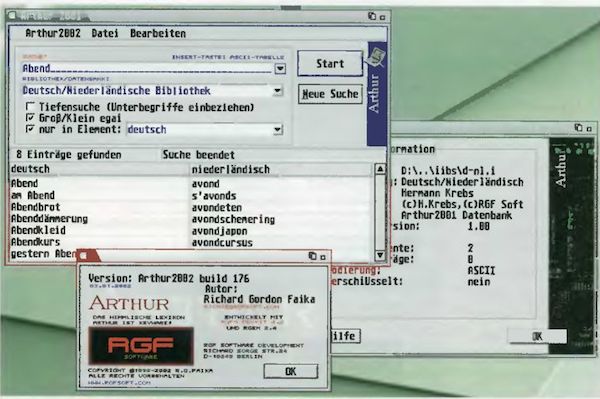Screen dimensions: 600x399
Task: Open the Bearbeiten menu
Action: pos(158,33)
